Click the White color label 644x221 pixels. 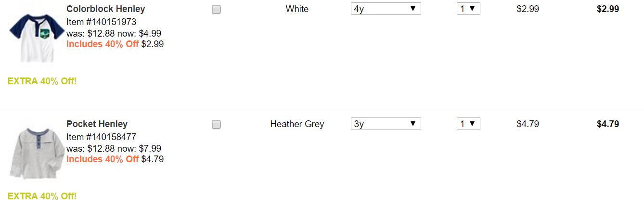tap(297, 9)
